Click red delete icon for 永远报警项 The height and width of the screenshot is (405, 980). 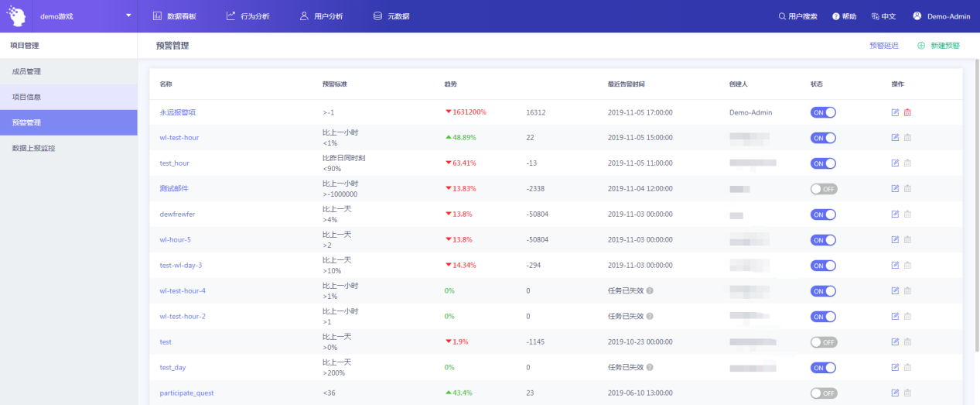tap(907, 112)
